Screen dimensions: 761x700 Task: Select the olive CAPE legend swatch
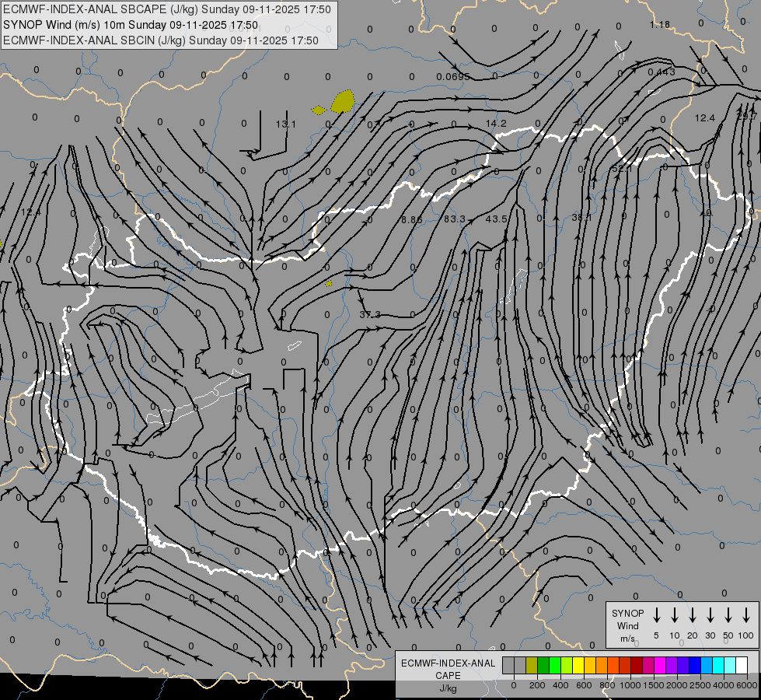click(x=532, y=665)
